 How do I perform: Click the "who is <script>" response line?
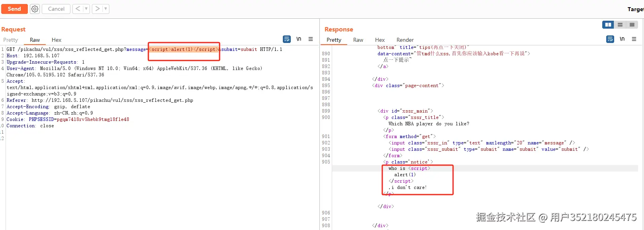[409, 168]
